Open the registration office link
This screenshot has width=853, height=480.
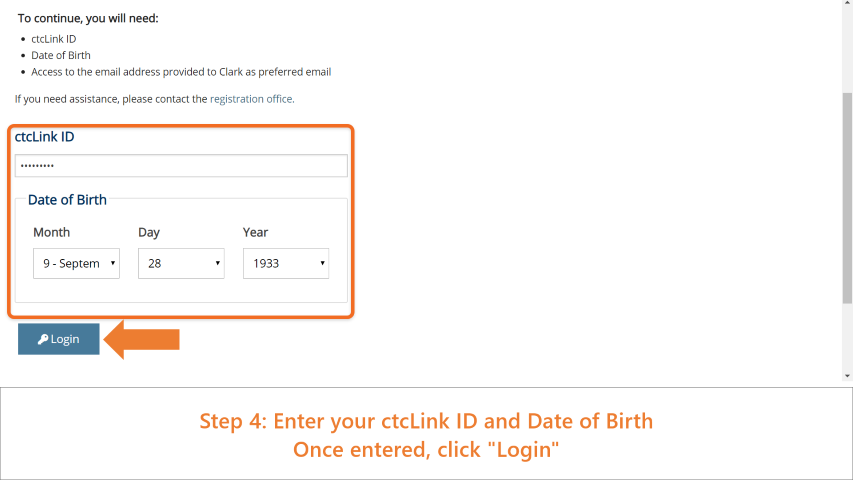point(251,99)
